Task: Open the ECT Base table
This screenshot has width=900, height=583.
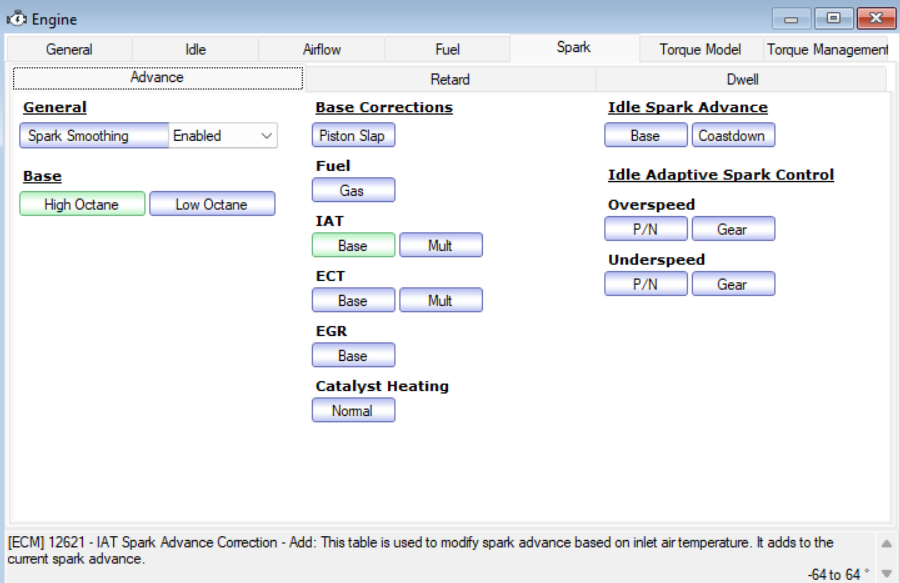Action: [x=353, y=301]
